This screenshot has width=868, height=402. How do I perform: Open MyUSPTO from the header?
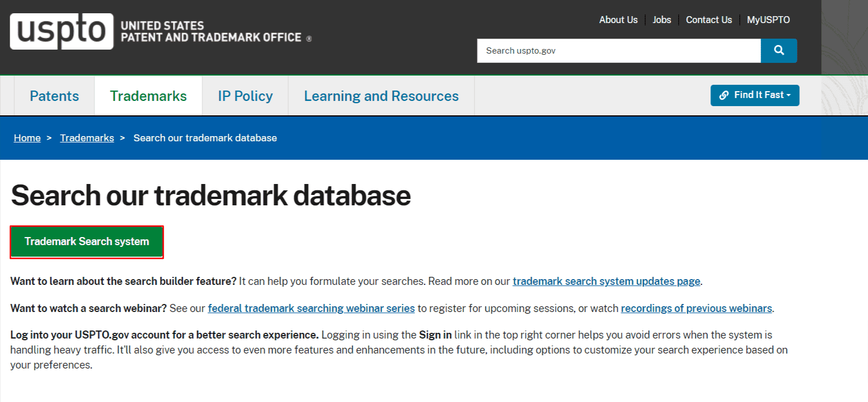tap(768, 20)
